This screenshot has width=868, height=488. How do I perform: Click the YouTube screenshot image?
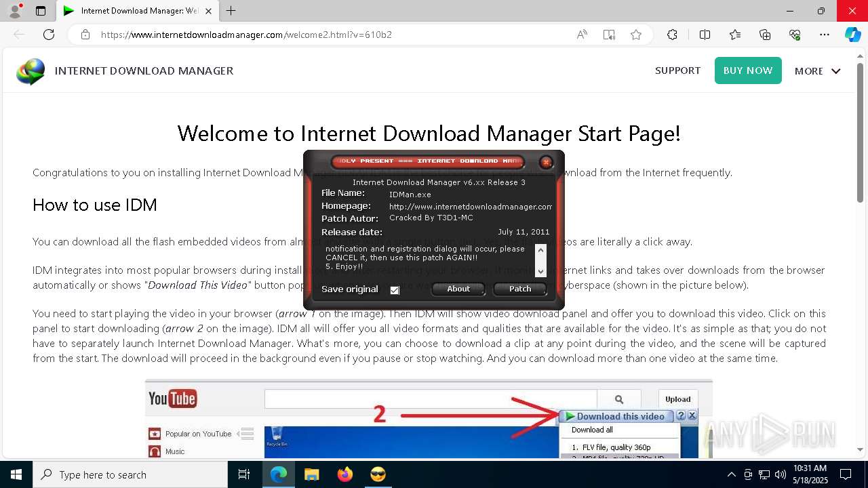429,419
